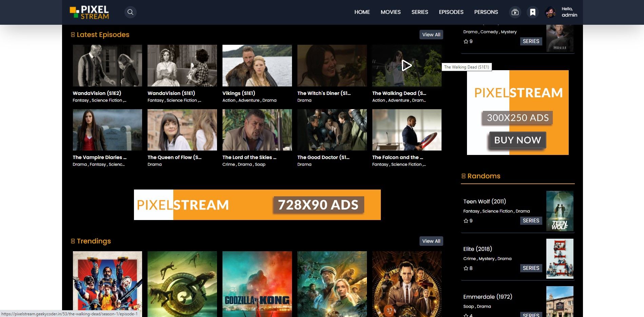Viewport: 644px width, 317px height.
Task: Open The Vampire Diaries episode thumbnail
Action: [108, 130]
